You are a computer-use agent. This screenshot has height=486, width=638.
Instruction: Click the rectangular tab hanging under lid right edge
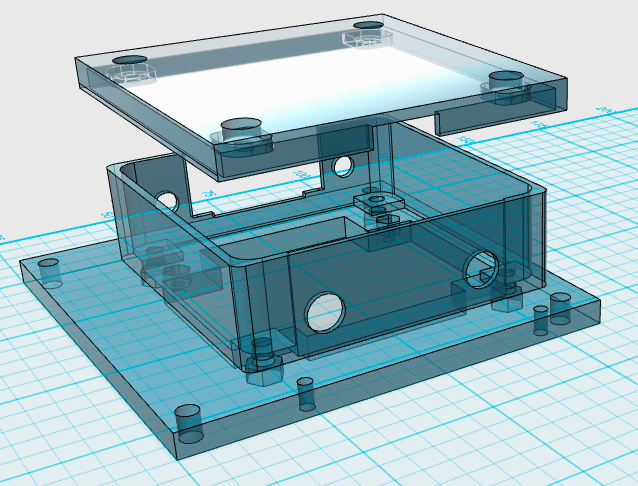(x=494, y=116)
